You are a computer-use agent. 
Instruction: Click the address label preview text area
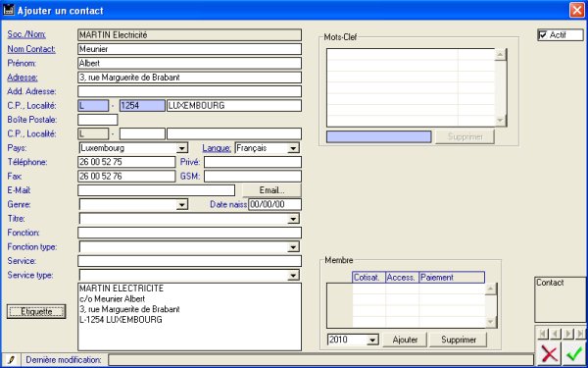(190, 317)
